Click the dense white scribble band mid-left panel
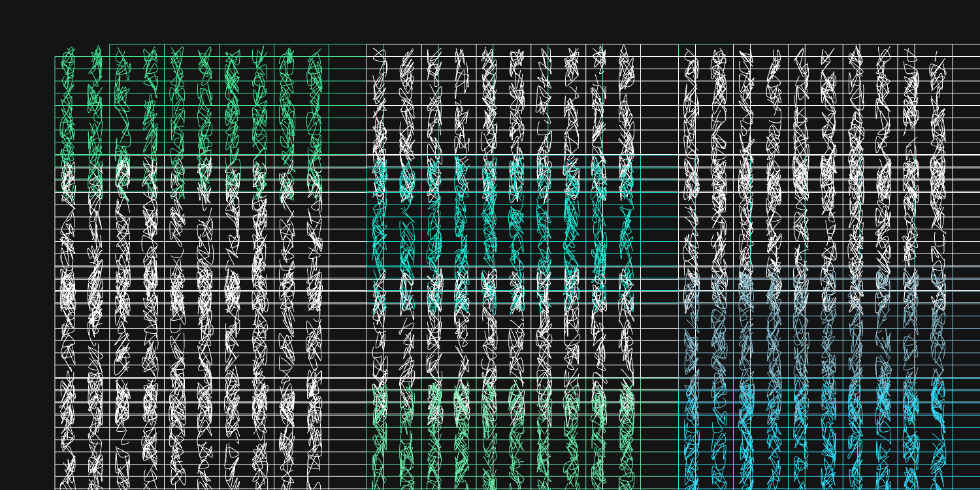 (189, 291)
